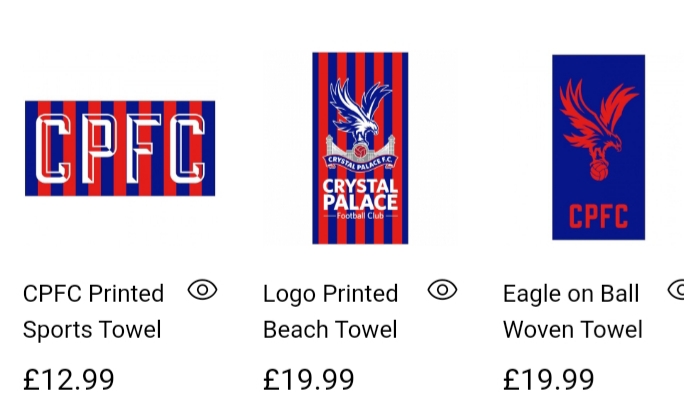Click the red CPFC text on blue towel
The width and height of the screenshot is (684, 414).
click(x=598, y=216)
